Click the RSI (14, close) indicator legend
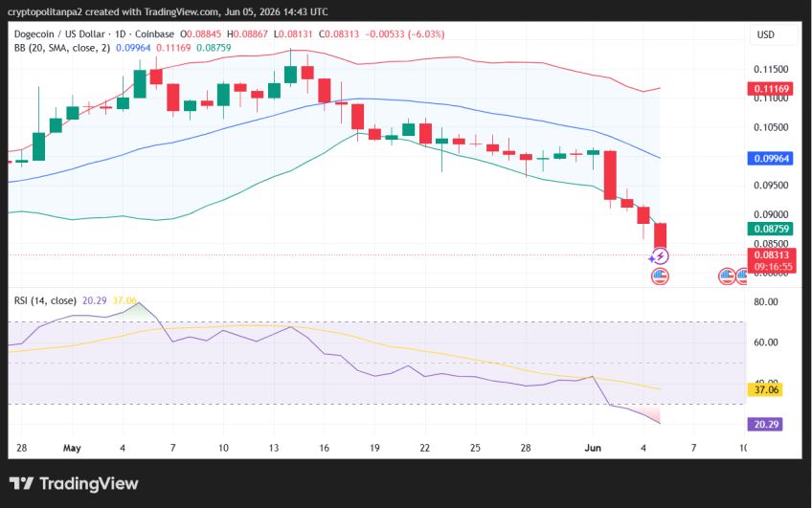 (45, 300)
